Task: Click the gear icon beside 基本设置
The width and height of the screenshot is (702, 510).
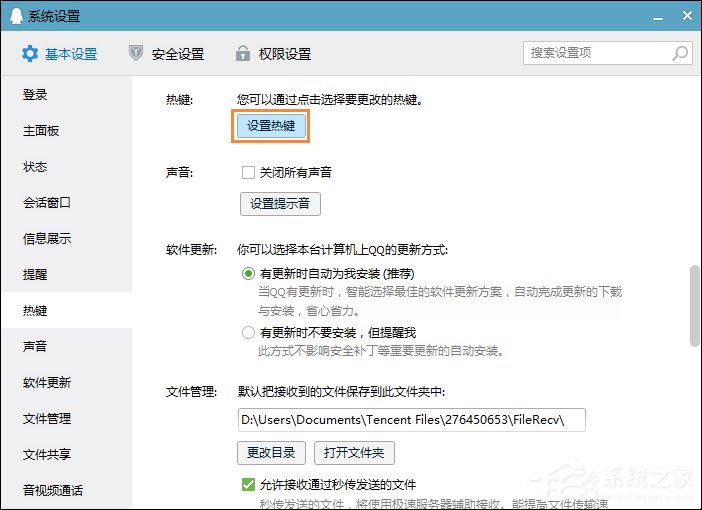Action: [x=30, y=54]
